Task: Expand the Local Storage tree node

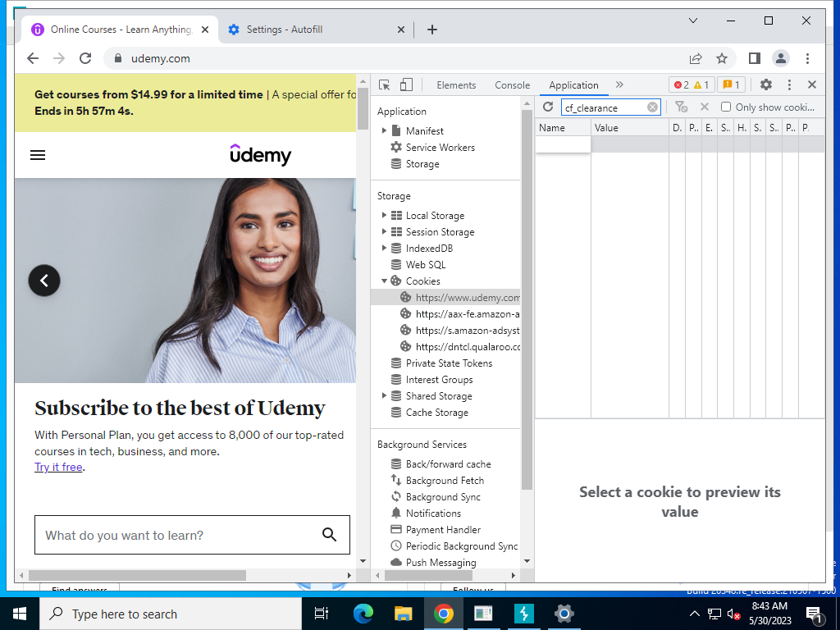Action: (x=384, y=215)
